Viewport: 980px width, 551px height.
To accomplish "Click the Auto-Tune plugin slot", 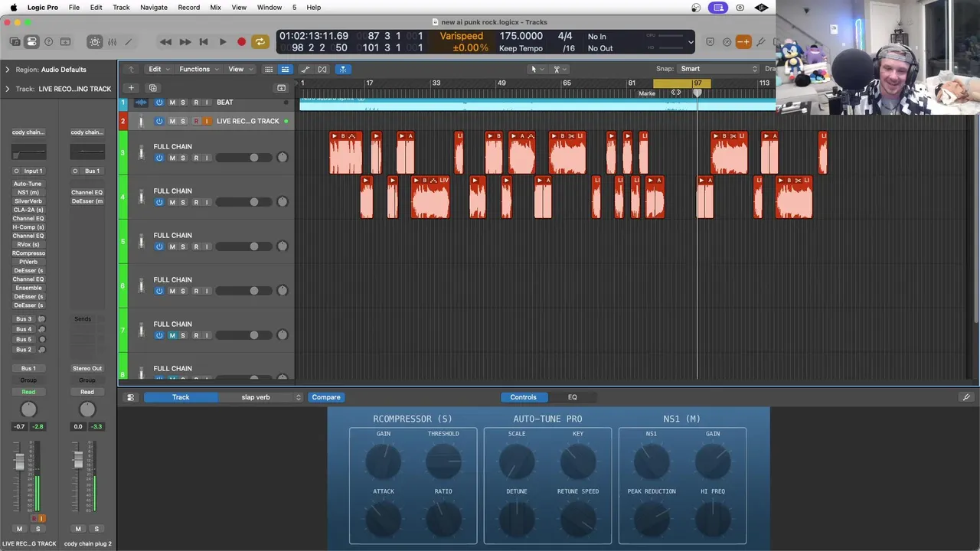I will pos(28,184).
